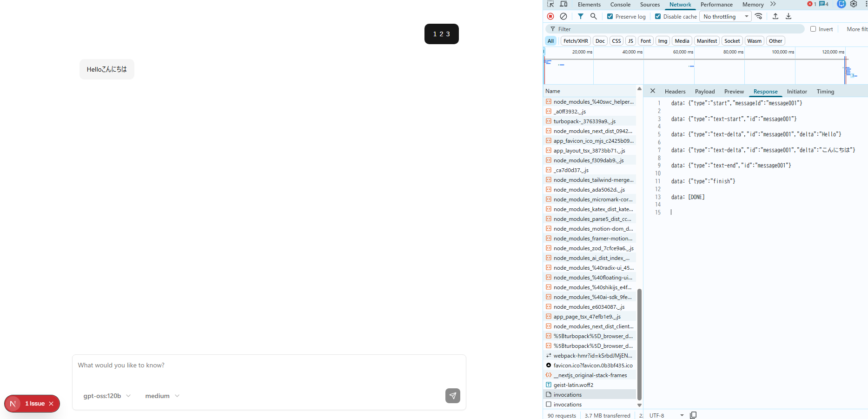Toggle Disable cache checkbox
This screenshot has width=868, height=419.
658,16
